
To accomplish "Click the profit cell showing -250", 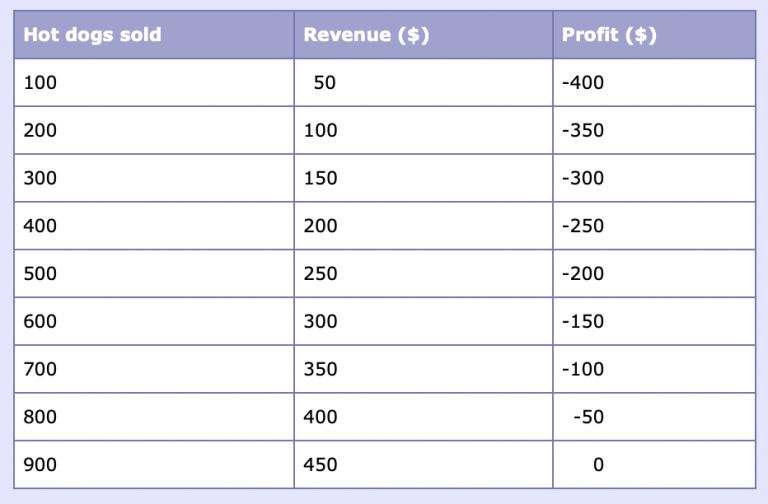I will tap(584, 226).
